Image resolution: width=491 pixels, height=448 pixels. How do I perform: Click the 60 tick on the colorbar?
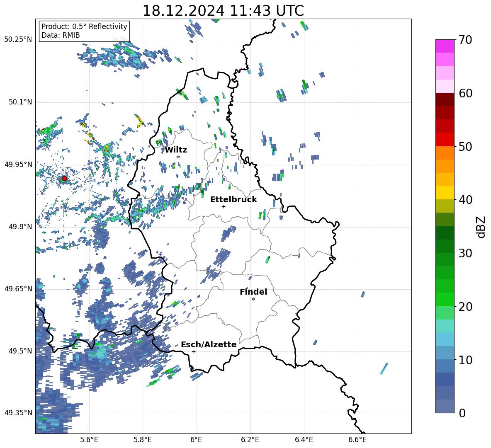(x=465, y=93)
